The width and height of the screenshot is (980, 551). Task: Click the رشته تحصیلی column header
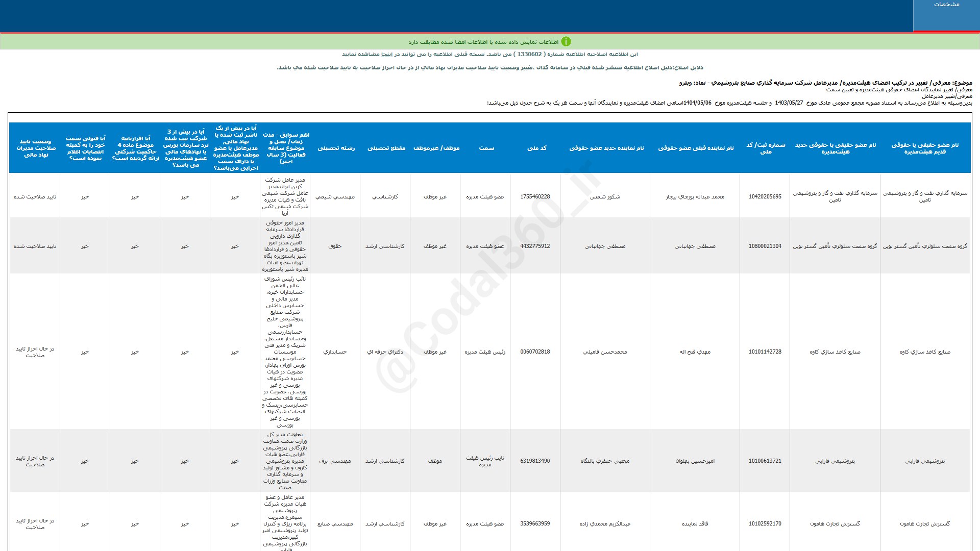pyautogui.click(x=336, y=148)
